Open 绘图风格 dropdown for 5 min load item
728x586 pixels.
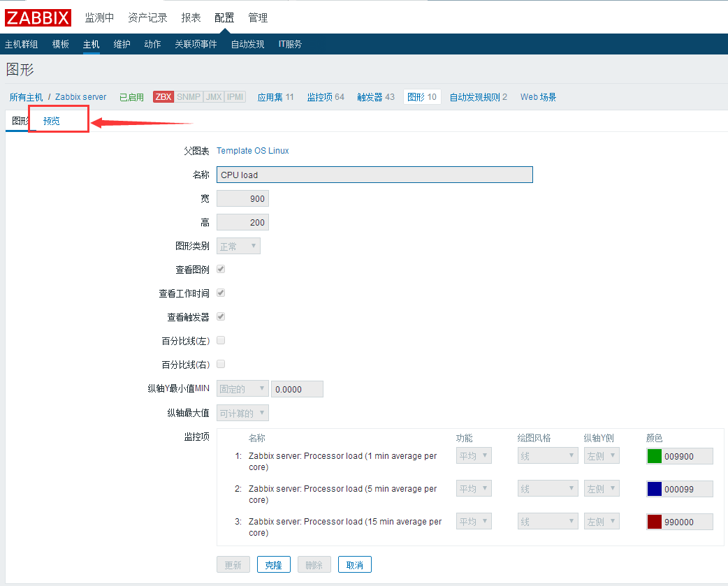548,488
